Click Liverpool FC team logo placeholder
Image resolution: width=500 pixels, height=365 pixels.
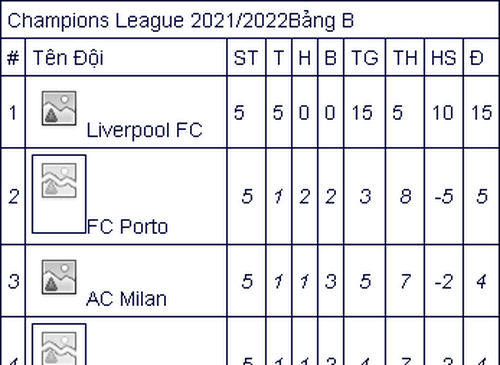(x=59, y=108)
